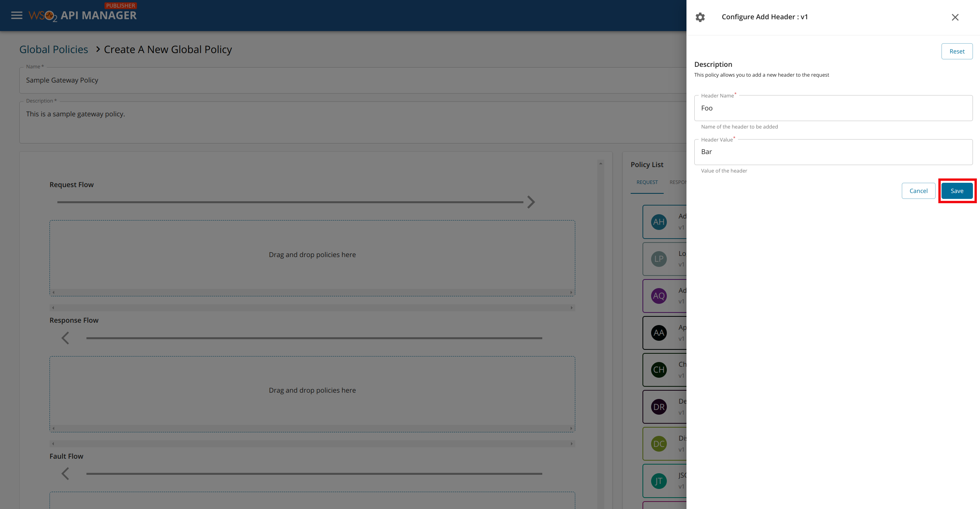Click the DC policy circle icon

[x=659, y=444]
